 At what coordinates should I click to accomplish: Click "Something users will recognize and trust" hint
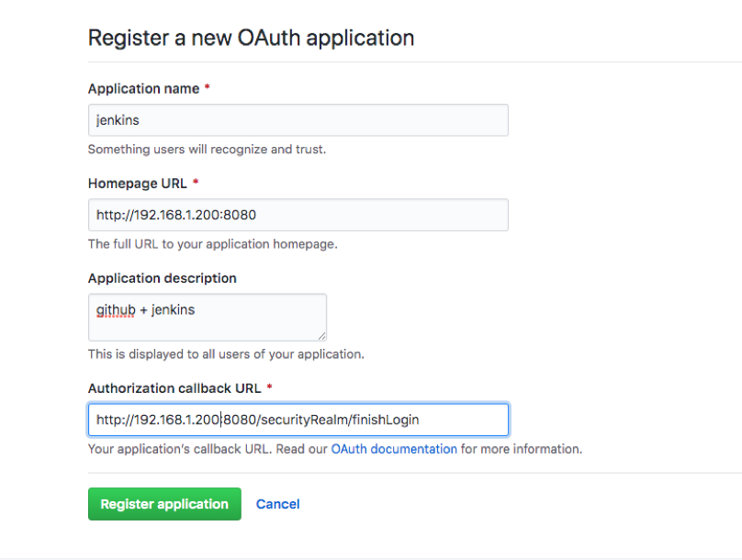(x=207, y=149)
